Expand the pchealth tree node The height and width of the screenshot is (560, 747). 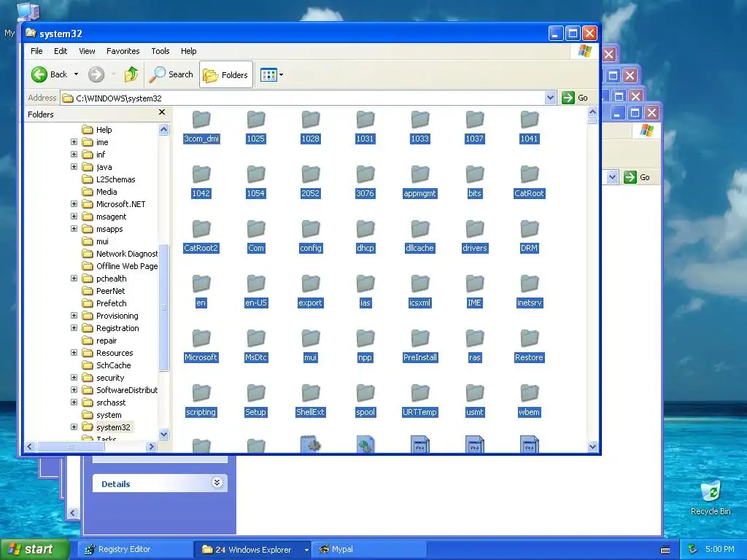[x=74, y=278]
